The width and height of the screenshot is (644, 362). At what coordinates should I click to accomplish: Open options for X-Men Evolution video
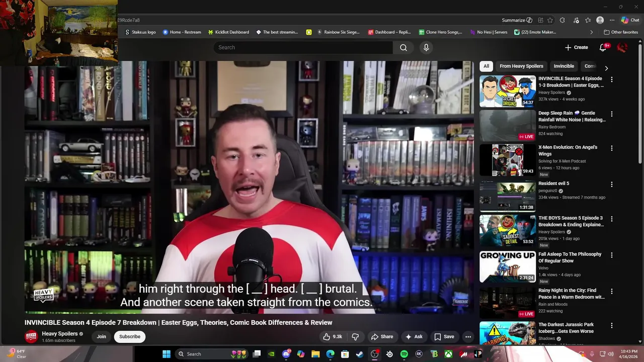[x=612, y=148]
